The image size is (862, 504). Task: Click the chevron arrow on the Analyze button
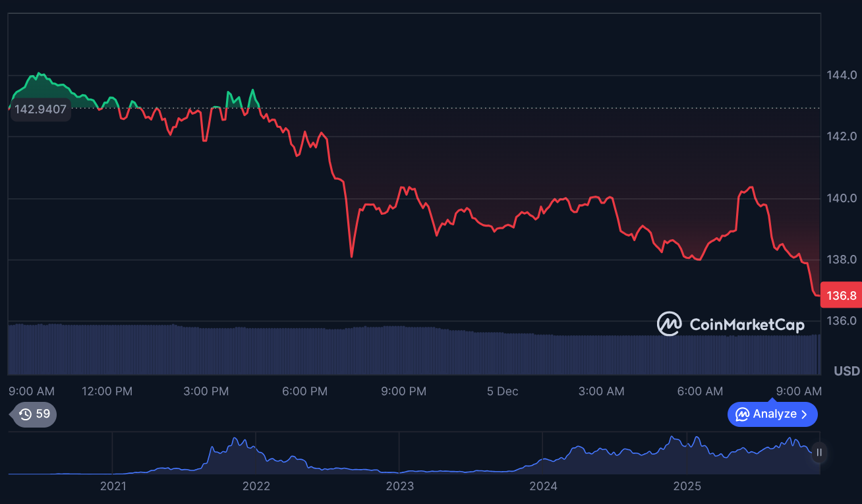pyautogui.click(x=804, y=414)
